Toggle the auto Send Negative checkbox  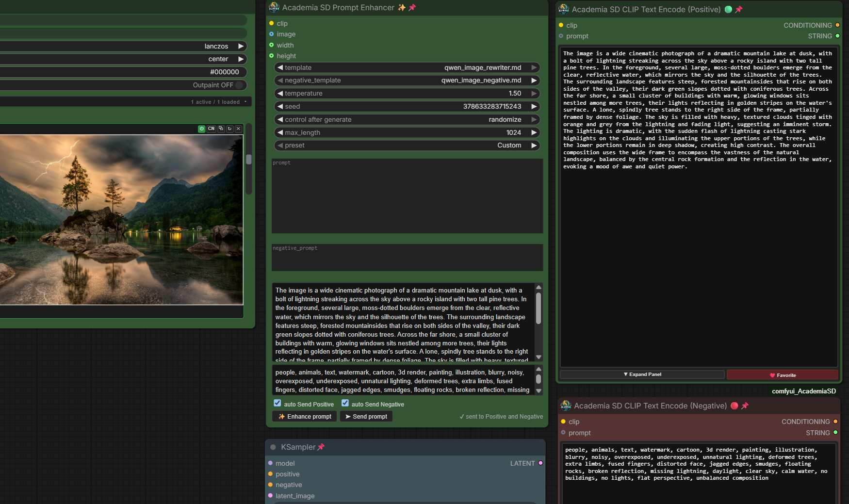[345, 403]
